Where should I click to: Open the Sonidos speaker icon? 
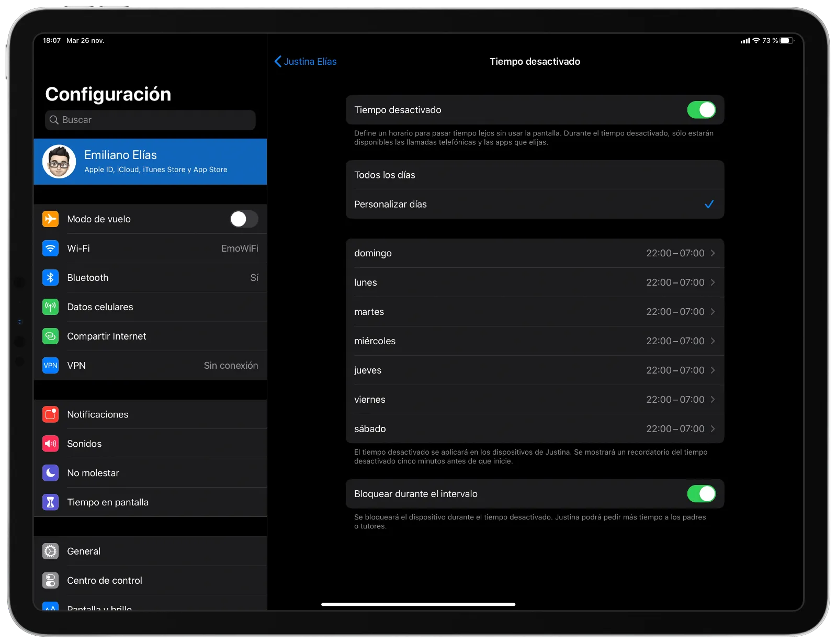50,444
